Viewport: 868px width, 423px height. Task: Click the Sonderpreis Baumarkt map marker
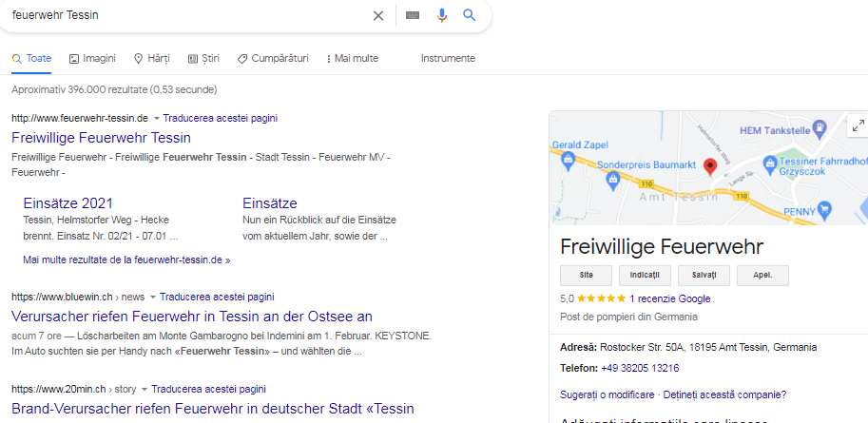[x=612, y=180]
